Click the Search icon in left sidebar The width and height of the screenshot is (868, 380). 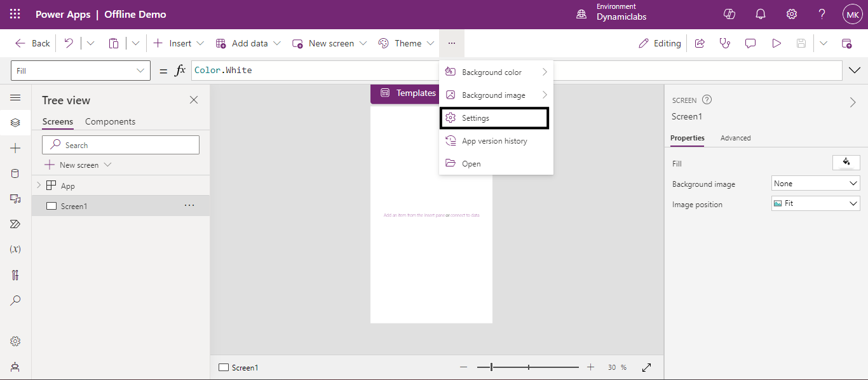(15, 301)
